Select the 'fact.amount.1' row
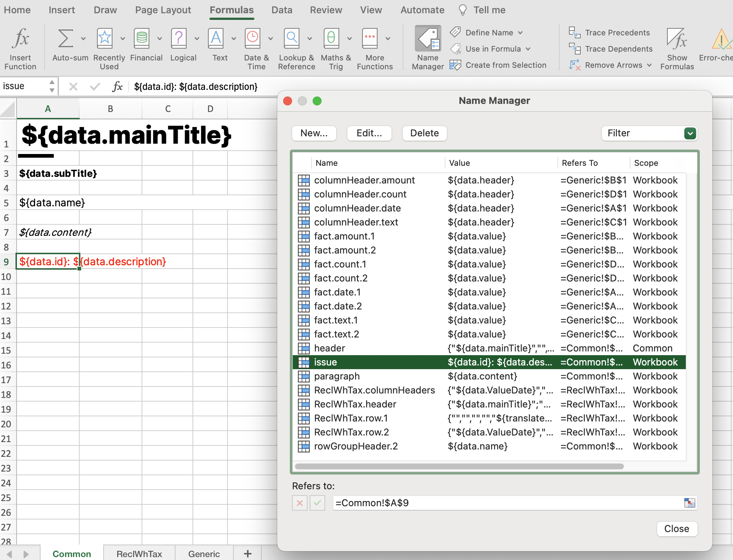 (x=489, y=236)
